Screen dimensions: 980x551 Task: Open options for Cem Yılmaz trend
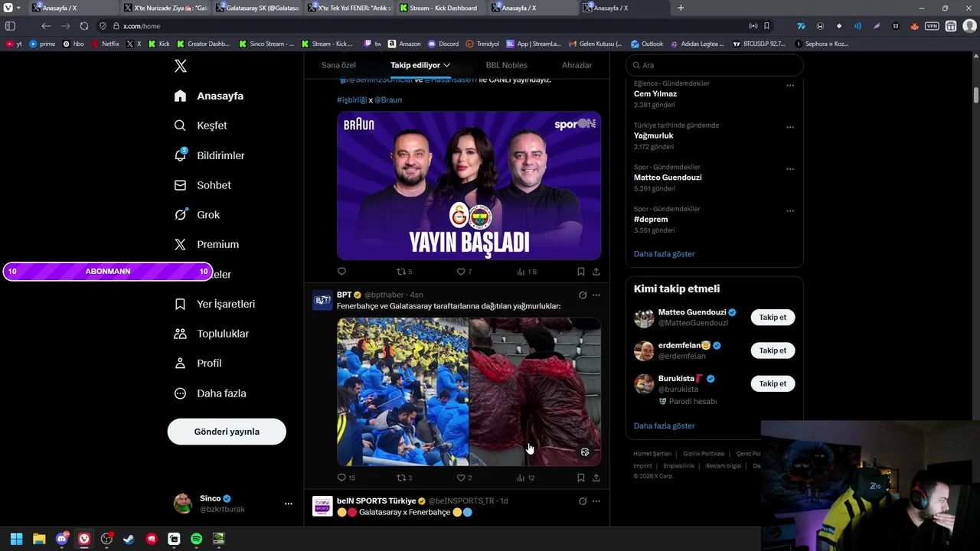click(x=790, y=85)
